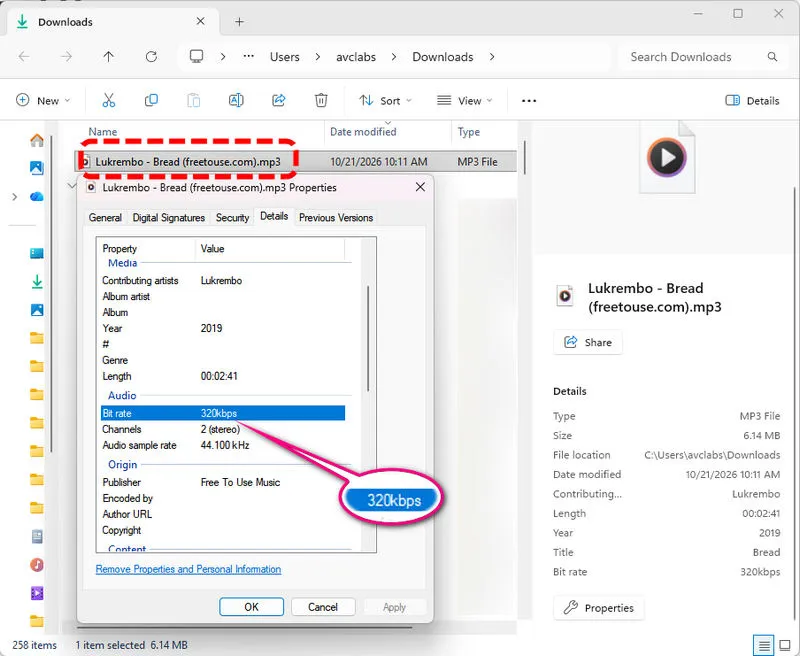Screen dimensions: 800x656
Task: Select the Videos icon in the sidebar
Action: [37, 593]
